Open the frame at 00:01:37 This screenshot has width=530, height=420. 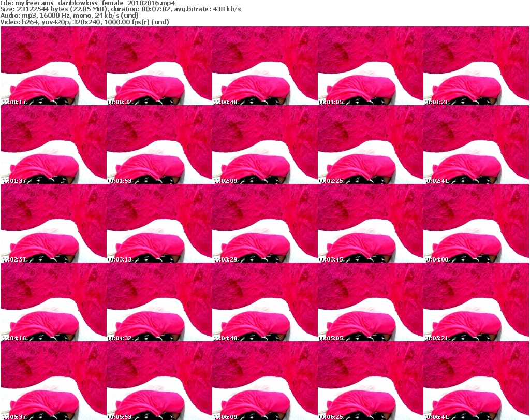coord(54,144)
